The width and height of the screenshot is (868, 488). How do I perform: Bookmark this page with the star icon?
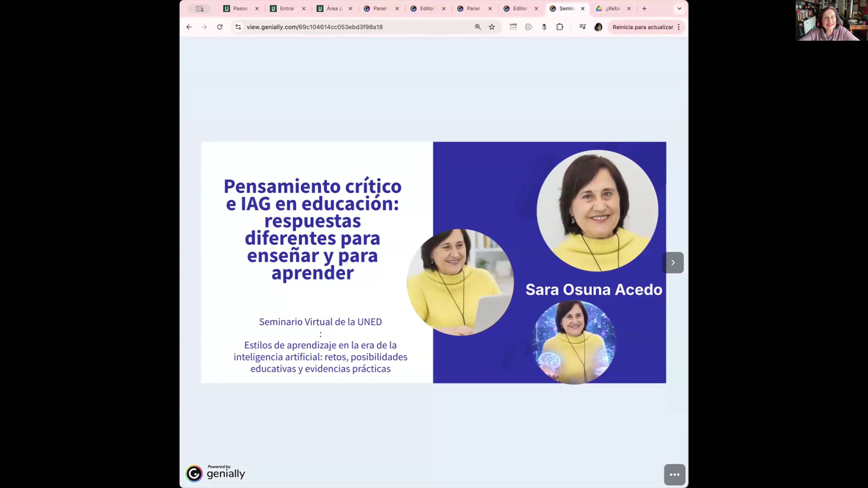pyautogui.click(x=492, y=27)
